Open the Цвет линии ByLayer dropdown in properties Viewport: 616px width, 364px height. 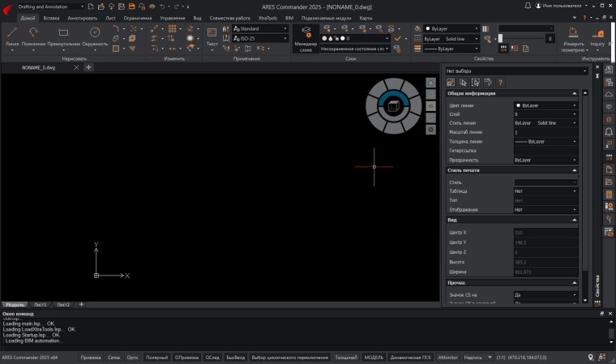[545, 105]
